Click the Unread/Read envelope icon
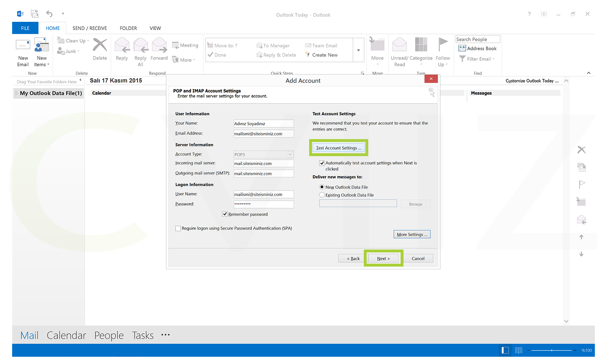This screenshot has height=364, width=607. pos(399,44)
